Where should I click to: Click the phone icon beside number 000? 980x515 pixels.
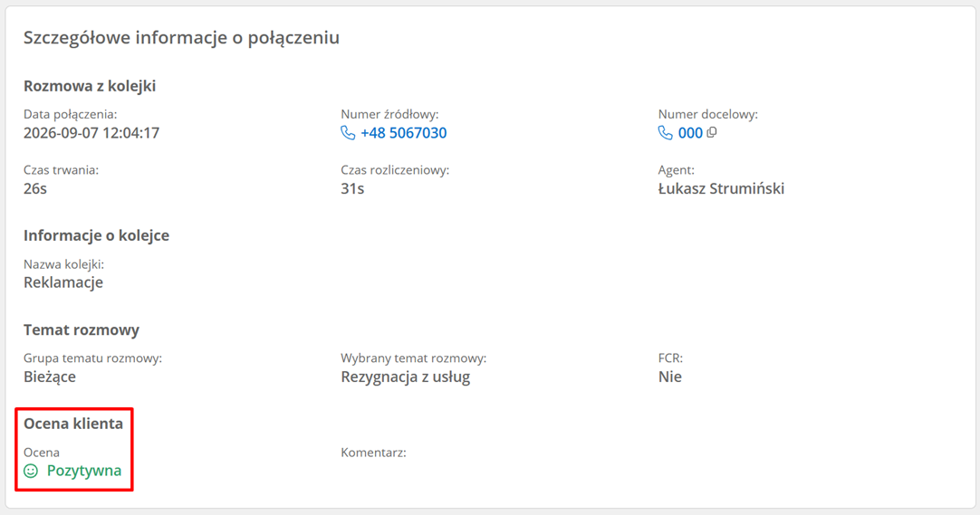pos(665,133)
